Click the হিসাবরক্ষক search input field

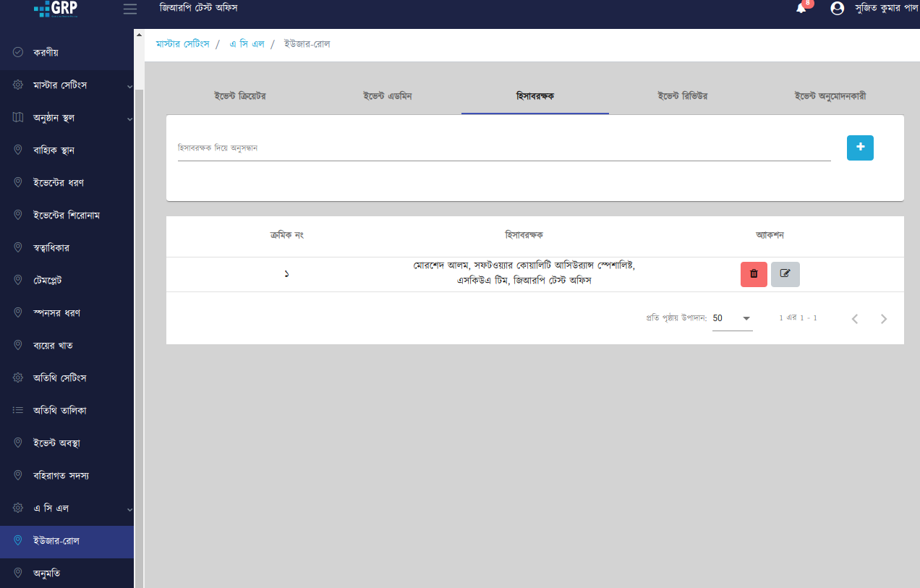click(x=503, y=148)
